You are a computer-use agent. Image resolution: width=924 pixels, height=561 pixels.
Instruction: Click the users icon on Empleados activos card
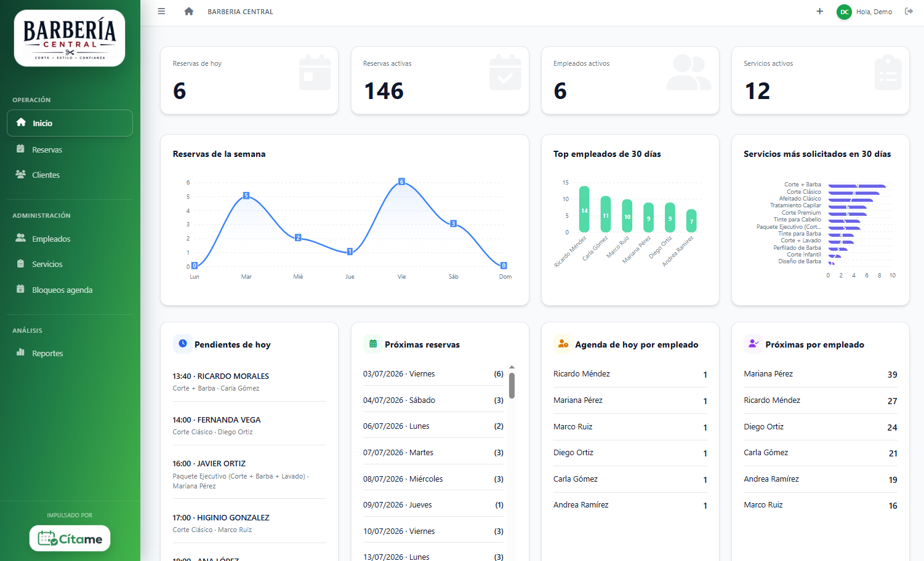pyautogui.click(x=689, y=72)
